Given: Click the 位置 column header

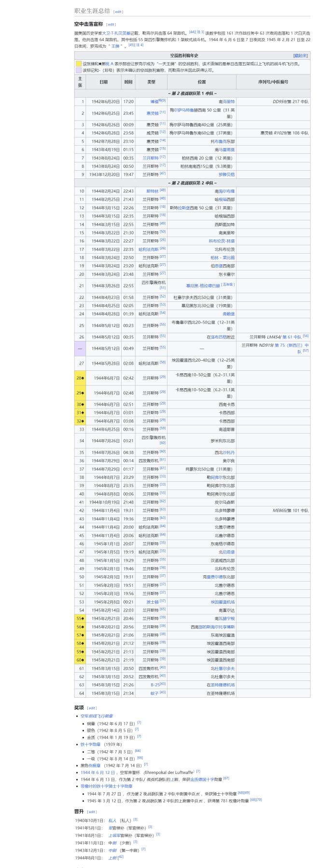Looking at the screenshot, I should click(202, 82).
